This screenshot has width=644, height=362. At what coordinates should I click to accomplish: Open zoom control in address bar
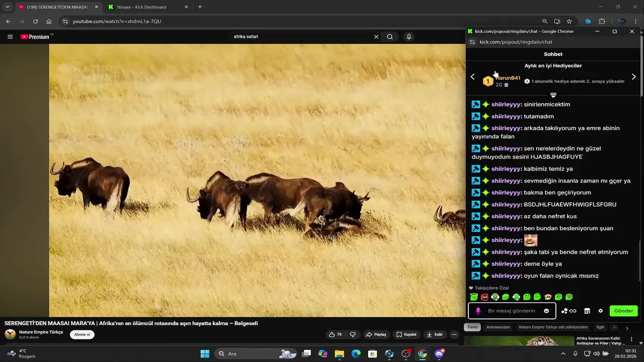click(545, 22)
